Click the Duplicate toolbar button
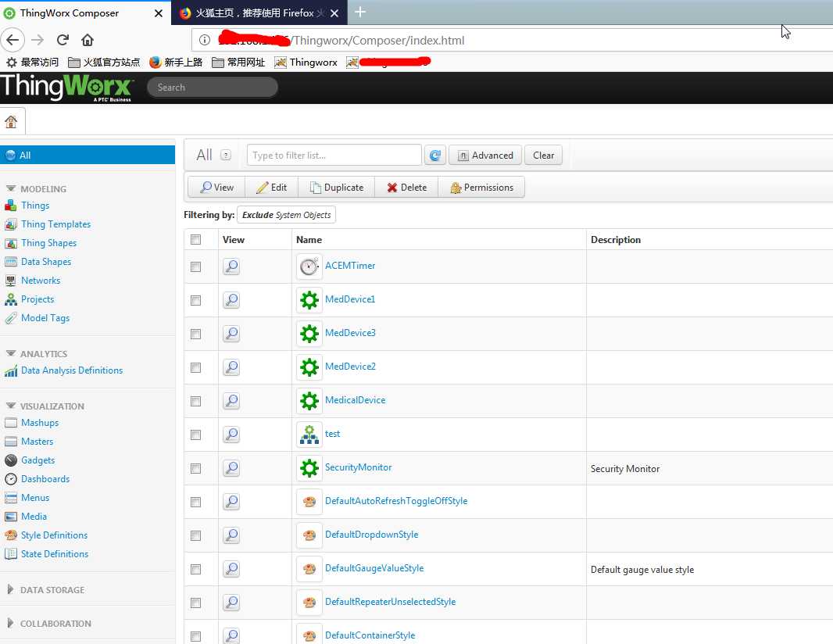 (x=337, y=188)
